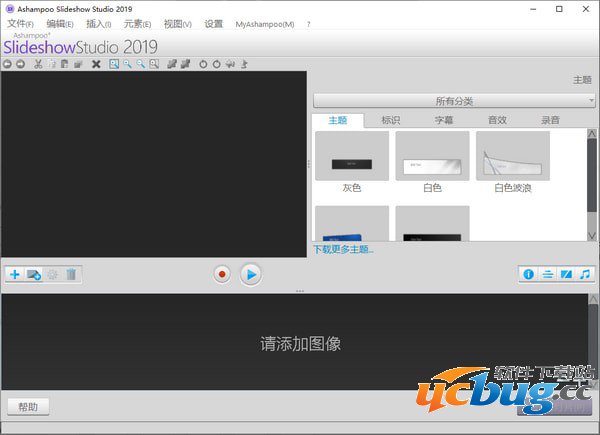Screen dimensions: 600x435
Task: Open the 所有分类 category dropdown
Action: (x=454, y=101)
